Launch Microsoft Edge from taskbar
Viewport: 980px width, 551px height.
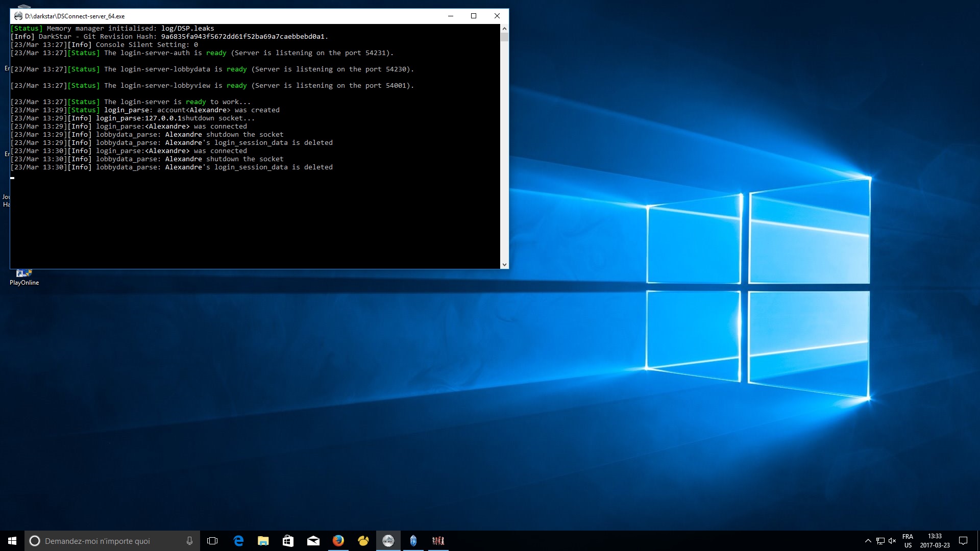(x=238, y=541)
